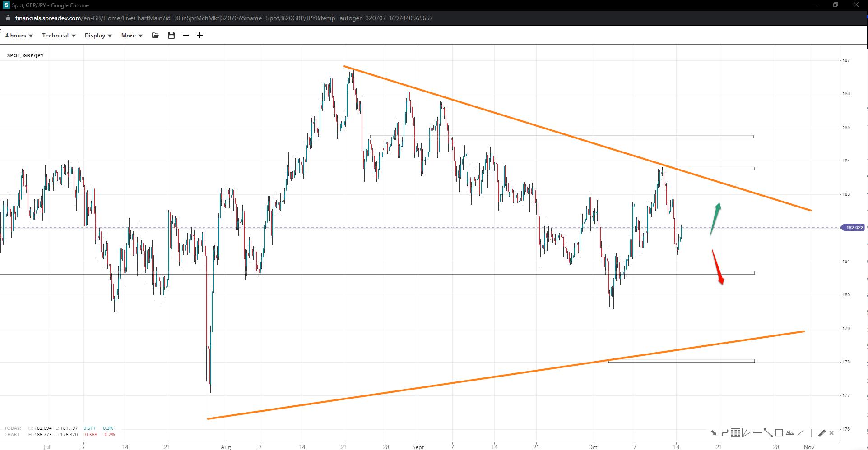Add text with the Abc tool
The image size is (868, 450).
tap(789, 433)
